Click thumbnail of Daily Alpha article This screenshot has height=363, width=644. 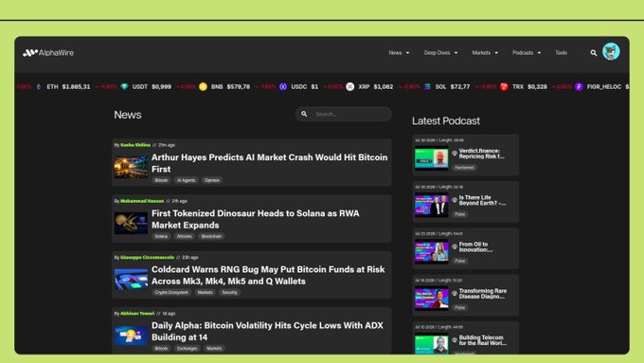click(131, 336)
